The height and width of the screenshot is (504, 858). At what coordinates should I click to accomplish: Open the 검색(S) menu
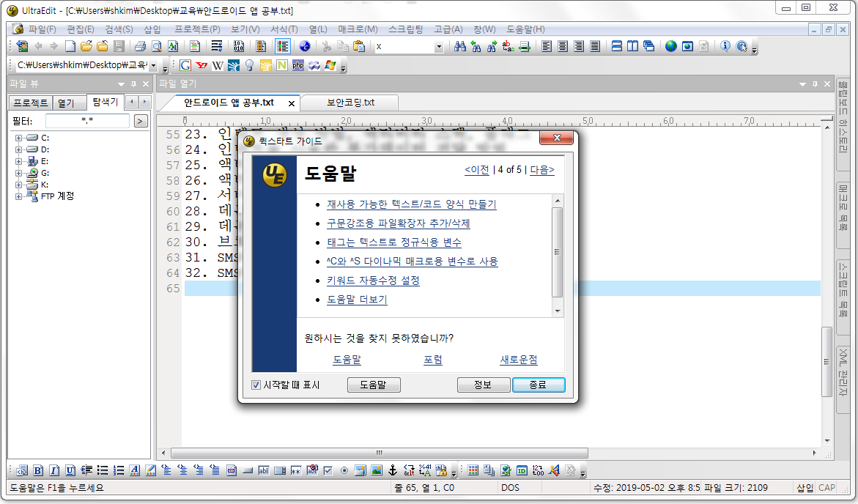tap(119, 29)
